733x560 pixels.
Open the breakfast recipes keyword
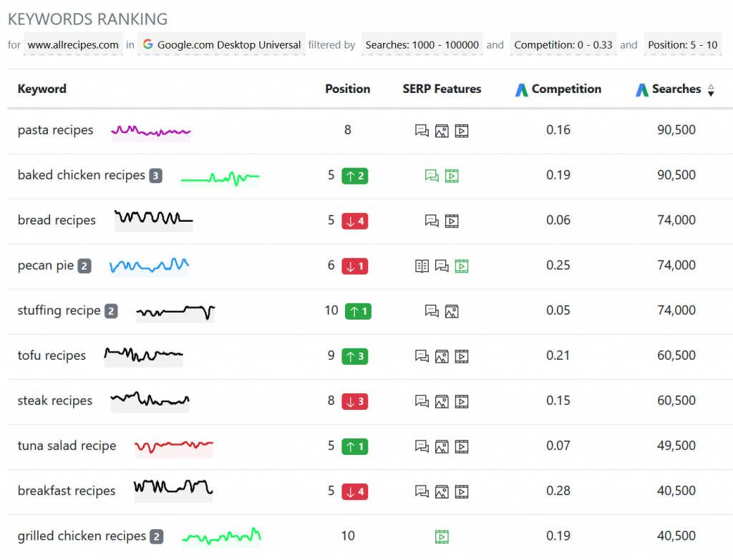pyautogui.click(x=67, y=491)
